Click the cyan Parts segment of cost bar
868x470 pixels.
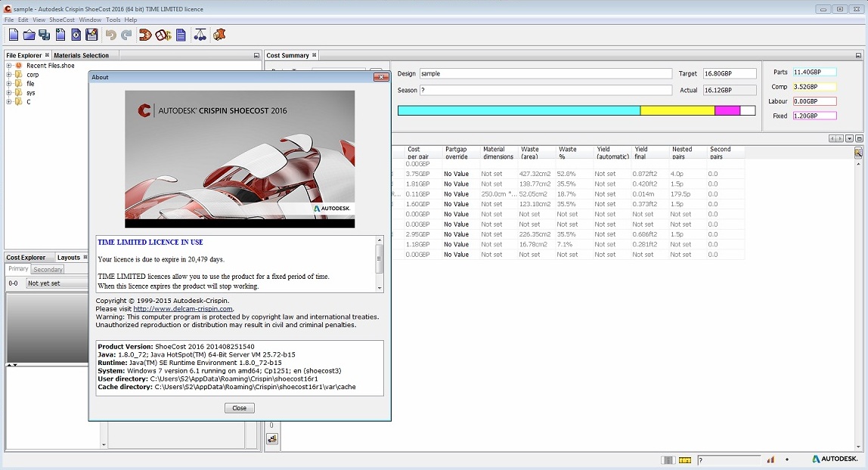pyautogui.click(x=519, y=110)
